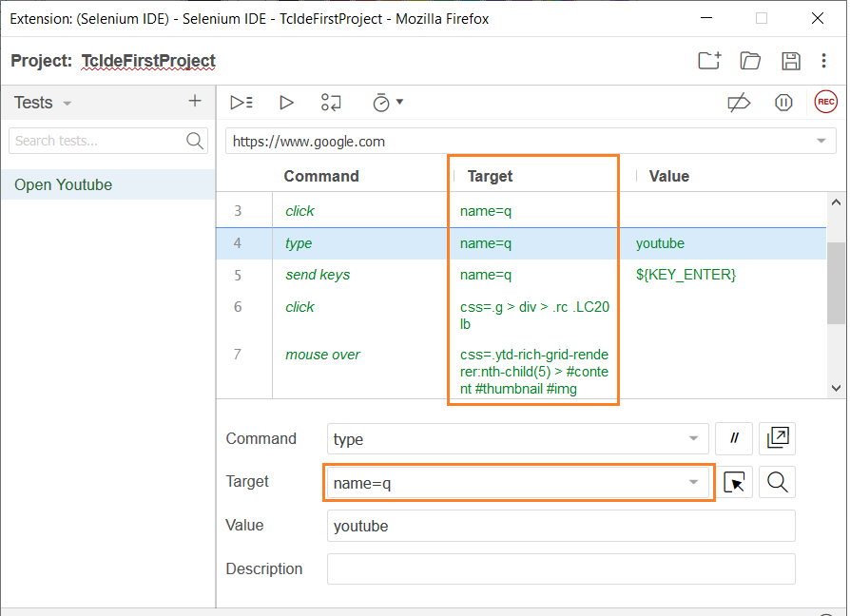
Task: Expand Command field dropdown arrow
Action: 693,438
